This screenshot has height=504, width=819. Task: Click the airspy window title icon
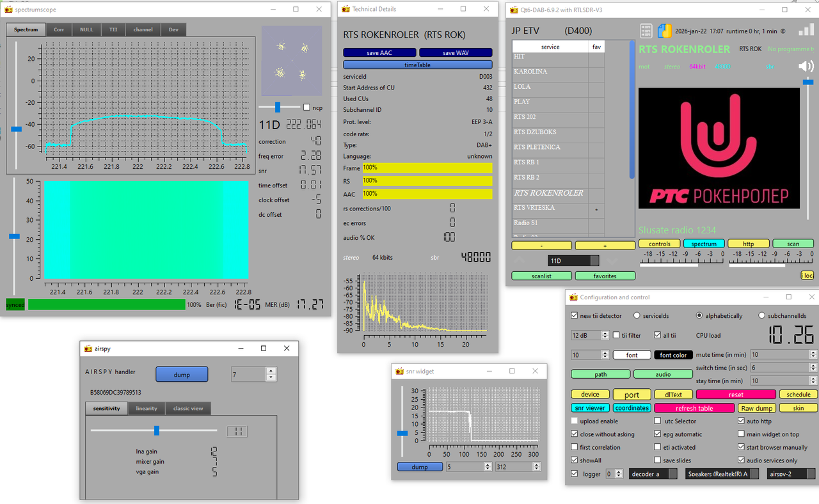coord(89,349)
